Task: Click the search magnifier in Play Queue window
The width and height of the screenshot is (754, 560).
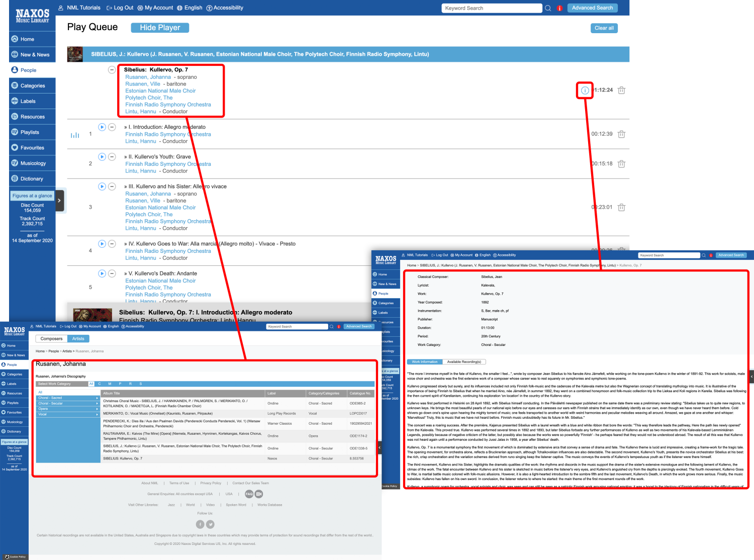Action: pyautogui.click(x=548, y=8)
